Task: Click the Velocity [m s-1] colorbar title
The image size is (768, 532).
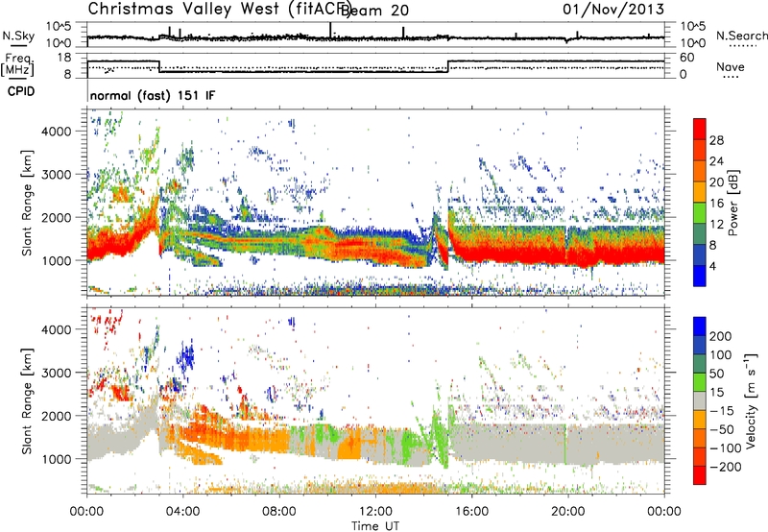Action: tap(751, 400)
